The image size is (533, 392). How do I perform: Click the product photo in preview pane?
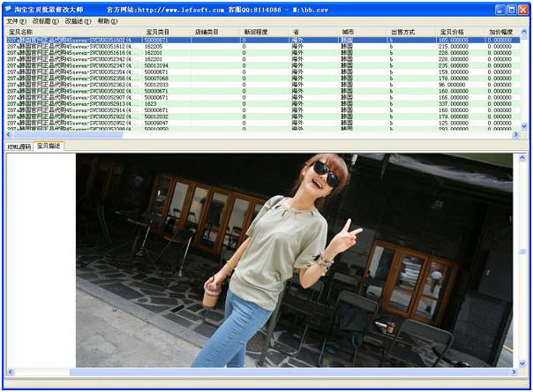point(293,260)
